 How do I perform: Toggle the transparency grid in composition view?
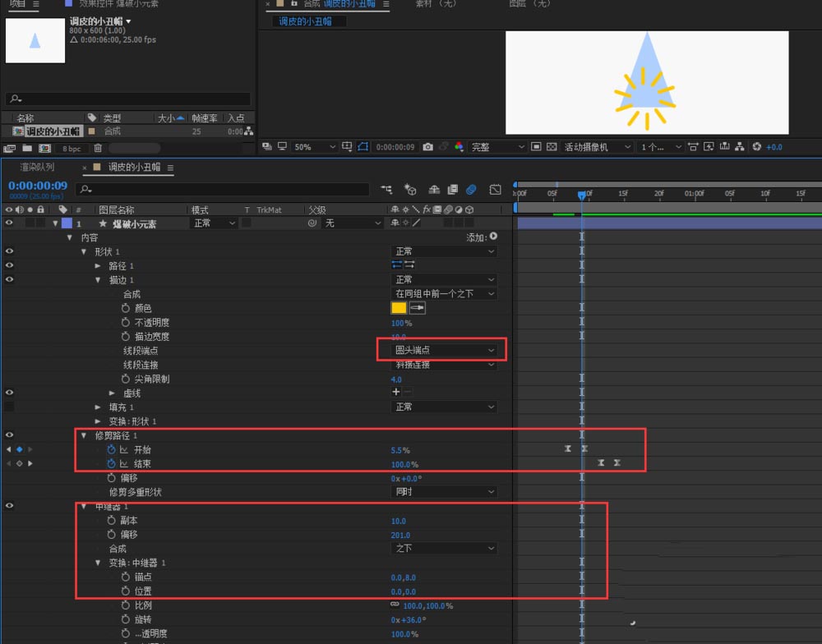tap(552, 146)
